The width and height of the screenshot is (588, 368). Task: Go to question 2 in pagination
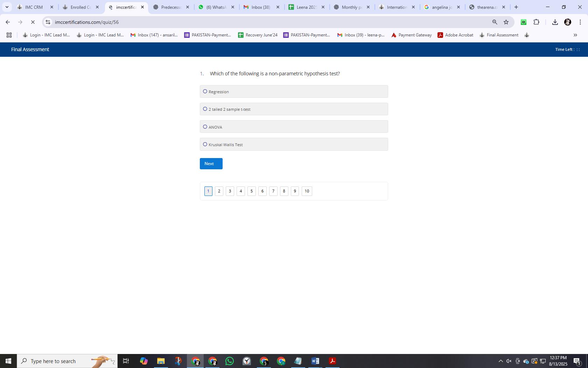tap(219, 191)
